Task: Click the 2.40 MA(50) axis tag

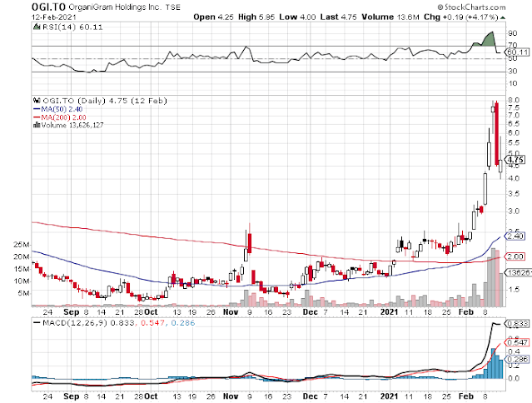Action: tap(515, 236)
